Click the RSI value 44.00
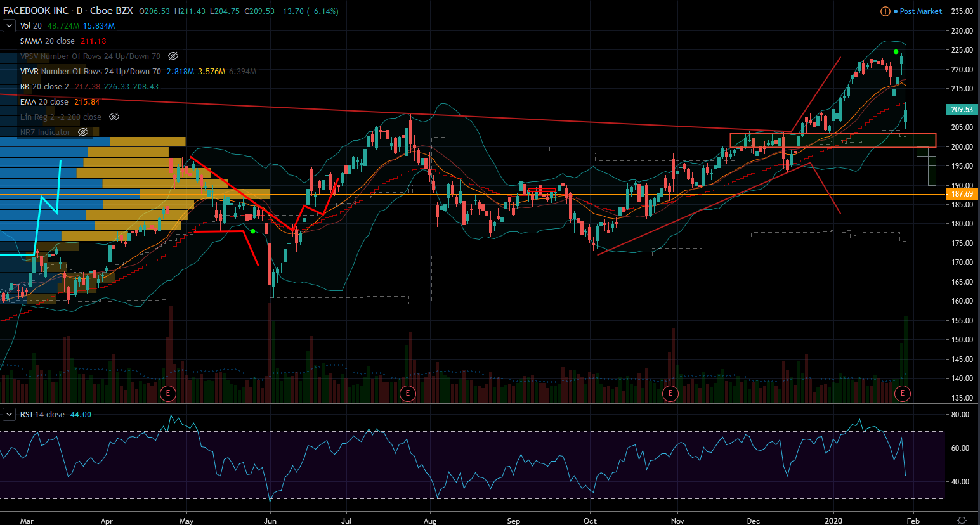This screenshot has width=980, height=525. [x=81, y=415]
